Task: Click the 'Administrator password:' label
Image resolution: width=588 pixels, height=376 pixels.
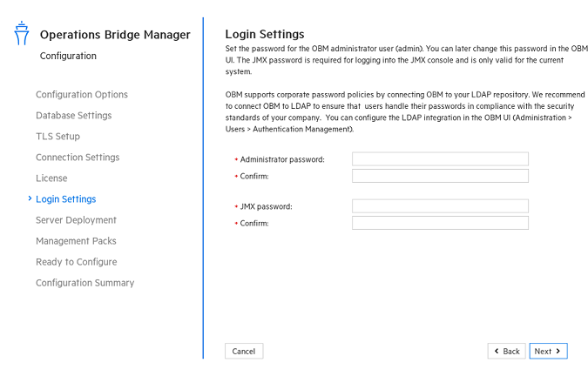Action: [x=282, y=159]
